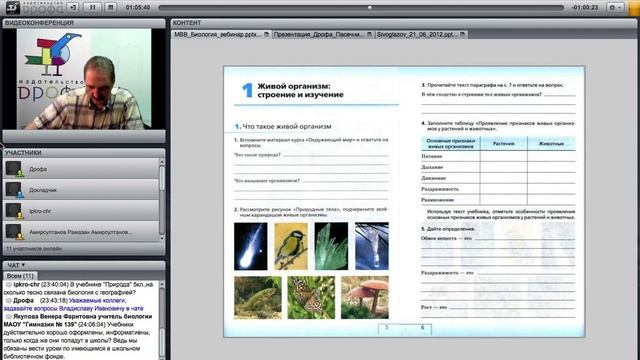The height and width of the screenshot is (360, 640).
Task: Click the Животные table column header
Action: pos(551,144)
